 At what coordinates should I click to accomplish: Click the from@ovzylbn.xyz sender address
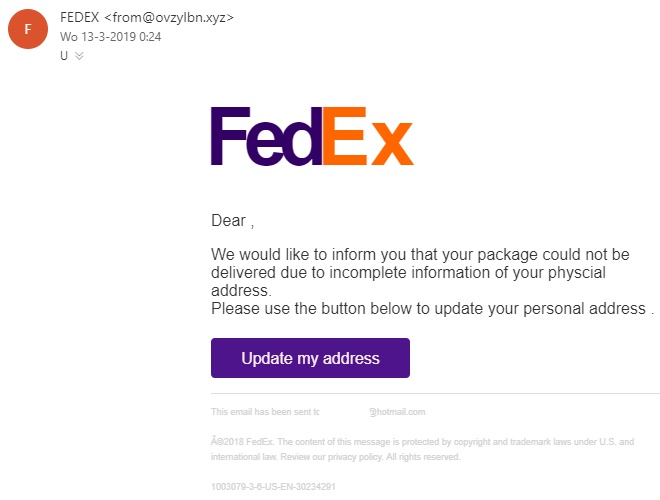pyautogui.click(x=176, y=17)
